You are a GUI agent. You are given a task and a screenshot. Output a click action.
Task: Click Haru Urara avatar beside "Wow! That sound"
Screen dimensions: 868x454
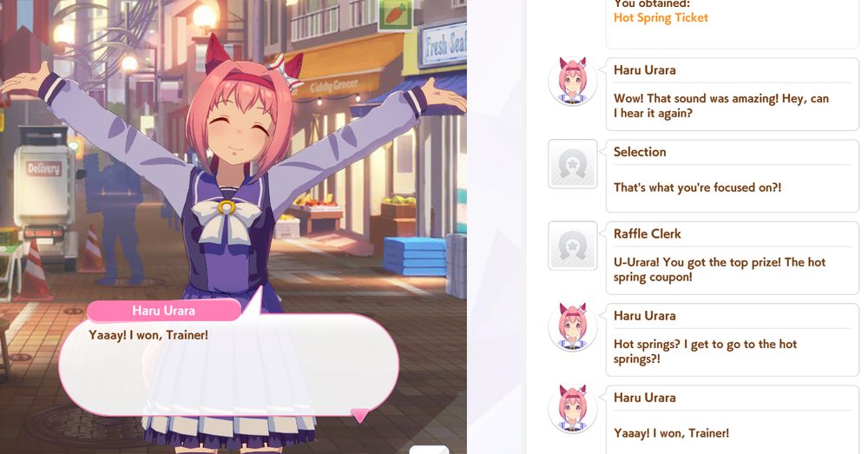tap(572, 82)
